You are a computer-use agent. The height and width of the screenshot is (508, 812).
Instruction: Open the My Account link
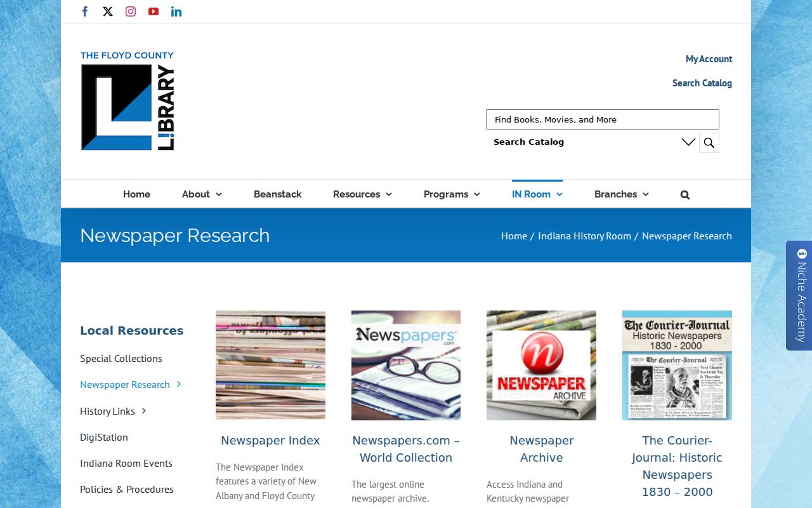tap(709, 59)
